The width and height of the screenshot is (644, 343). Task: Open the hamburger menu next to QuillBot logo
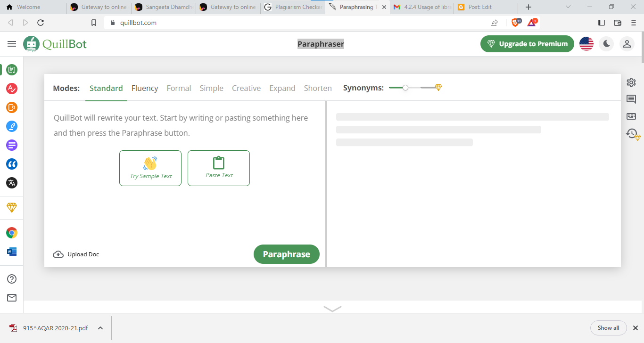[x=12, y=44]
